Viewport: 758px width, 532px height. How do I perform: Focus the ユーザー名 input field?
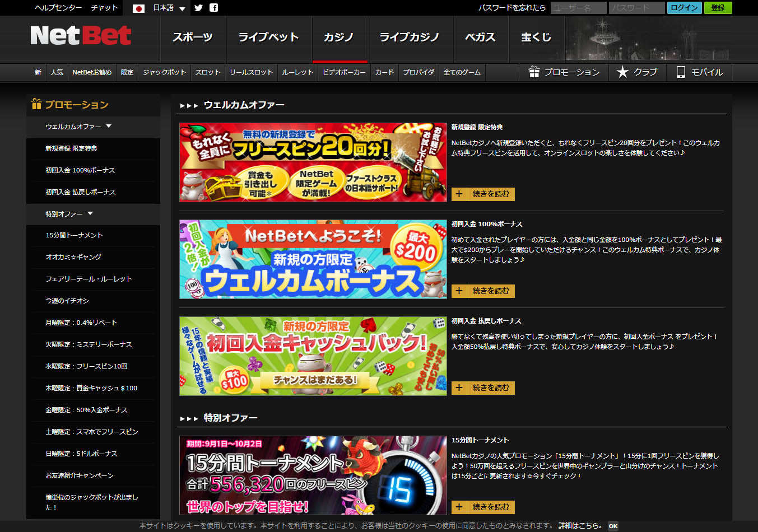[x=578, y=8]
